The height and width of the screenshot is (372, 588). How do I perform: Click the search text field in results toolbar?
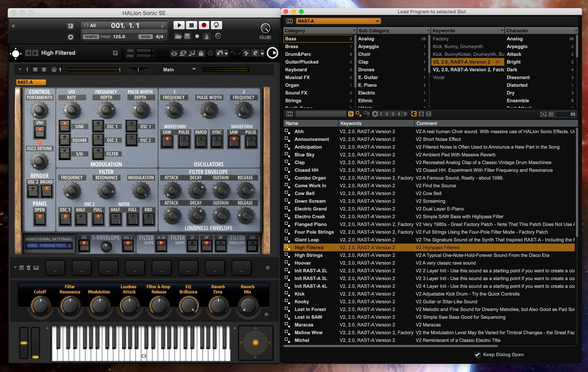coord(321,114)
